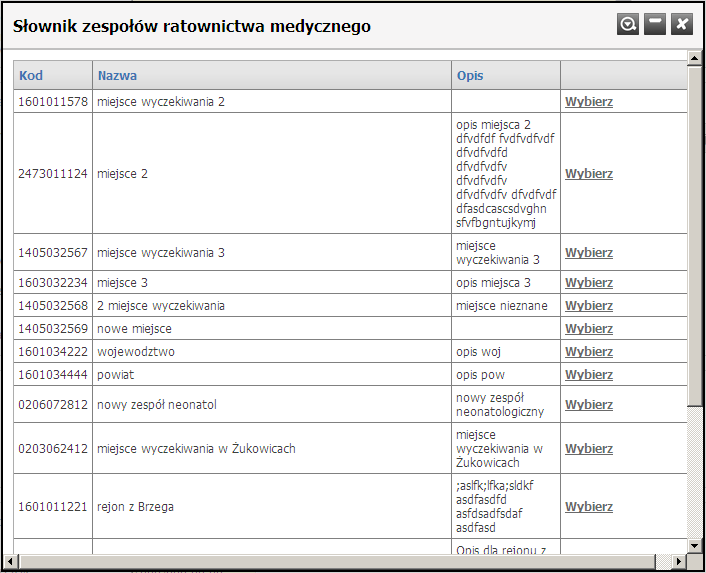Click the vertical scrollbar up arrow
This screenshot has height=573, width=706.
click(694, 58)
